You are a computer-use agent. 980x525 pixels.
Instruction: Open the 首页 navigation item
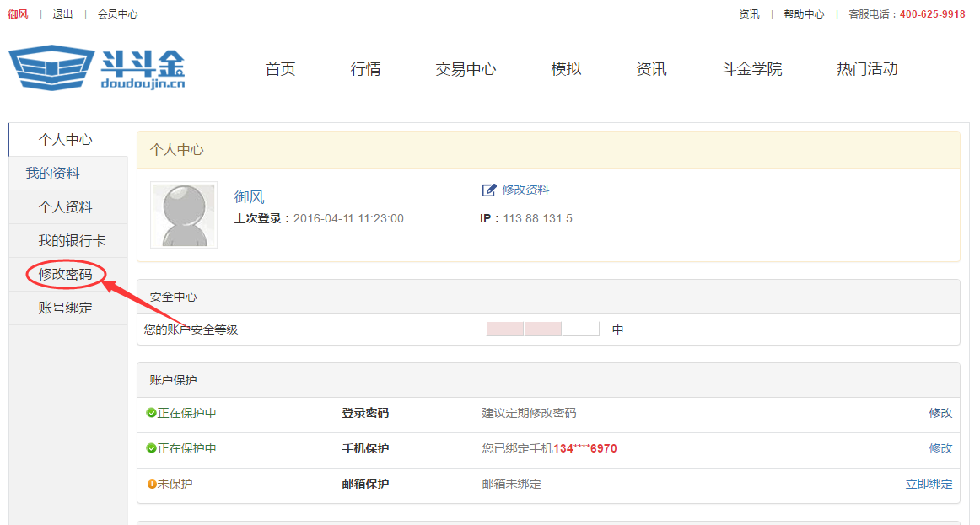pyautogui.click(x=280, y=69)
